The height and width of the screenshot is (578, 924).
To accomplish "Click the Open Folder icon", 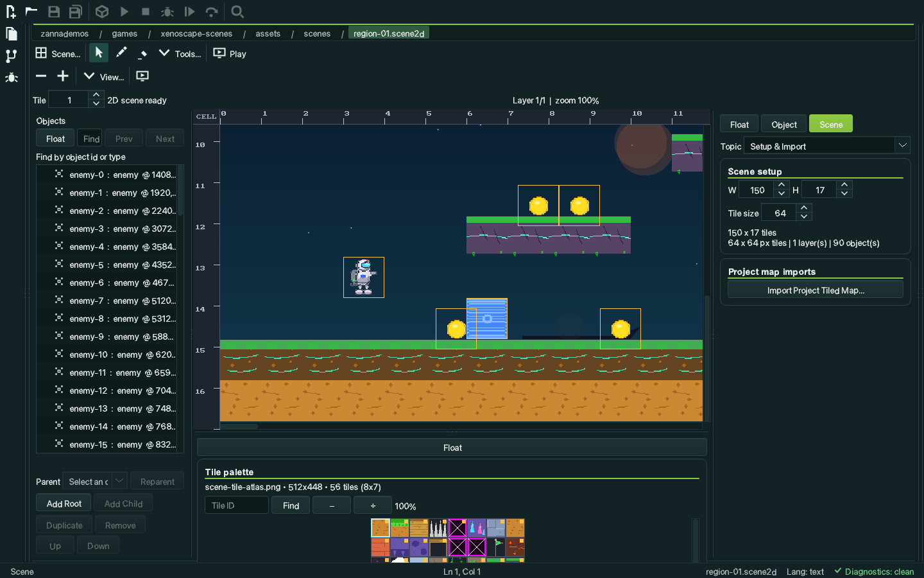I will coord(31,12).
